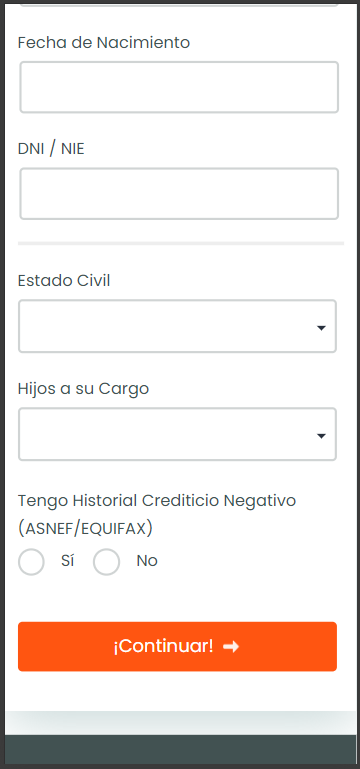
Task: Select the No radio button
Action: (x=106, y=562)
